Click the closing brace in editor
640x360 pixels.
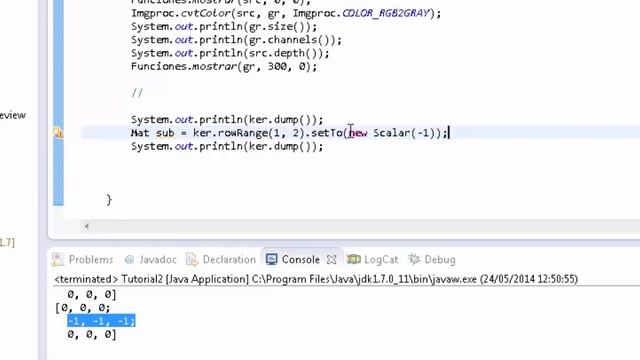(109, 200)
